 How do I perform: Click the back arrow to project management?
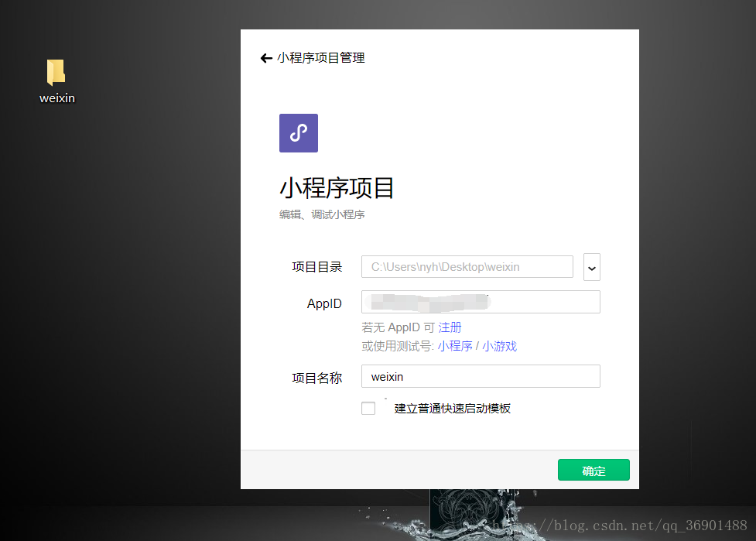tap(266, 58)
